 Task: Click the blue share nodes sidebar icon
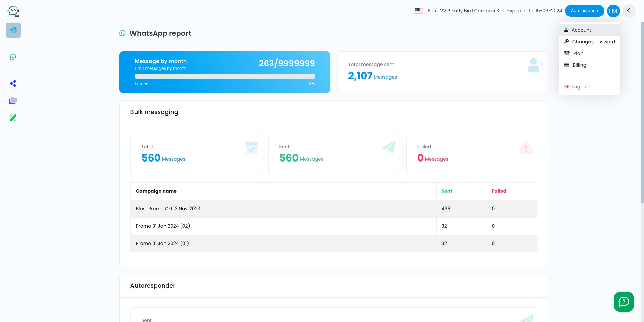tap(13, 84)
